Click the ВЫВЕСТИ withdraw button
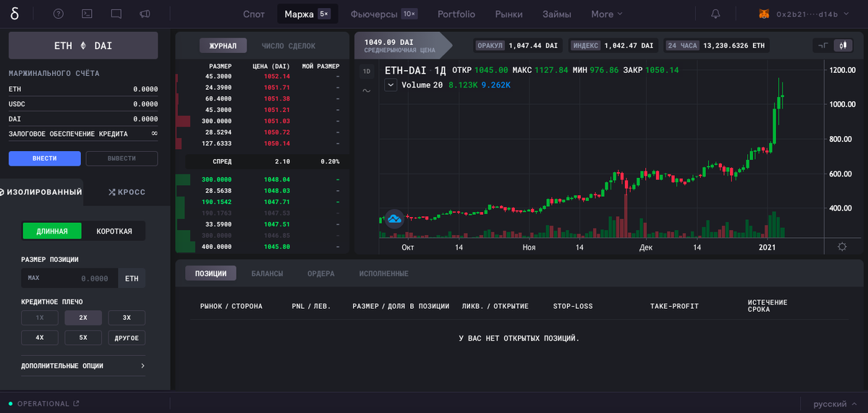 pos(122,158)
